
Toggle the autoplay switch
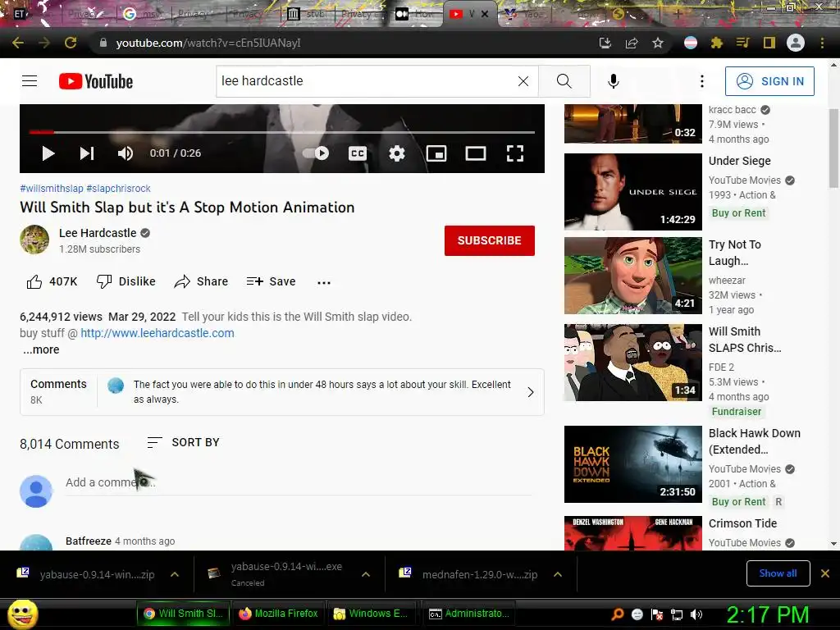[316, 153]
